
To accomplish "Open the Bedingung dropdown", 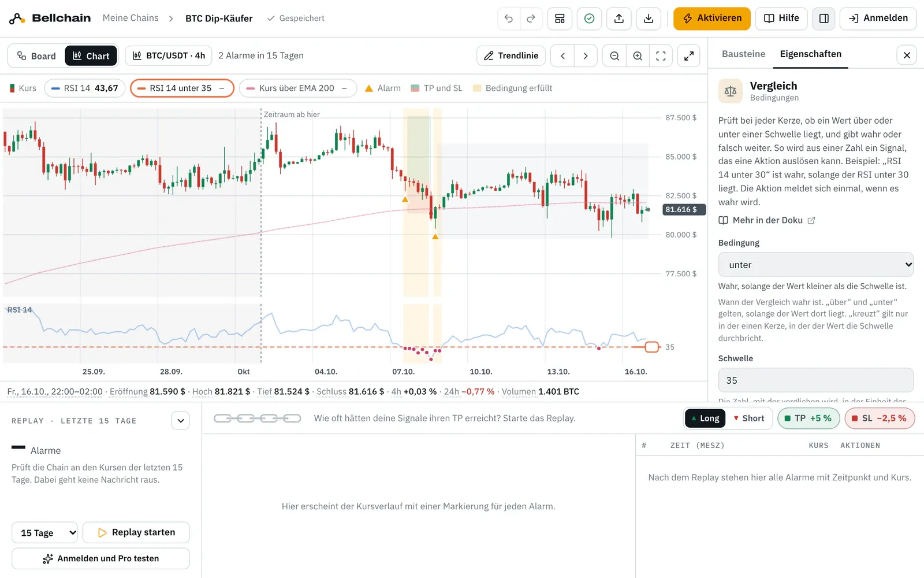I will 815,265.
